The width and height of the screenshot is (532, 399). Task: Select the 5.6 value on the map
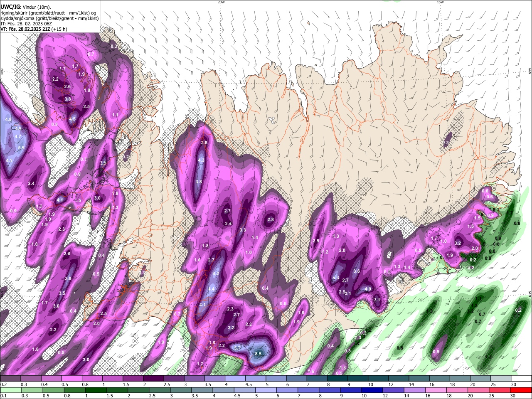click(x=22, y=148)
